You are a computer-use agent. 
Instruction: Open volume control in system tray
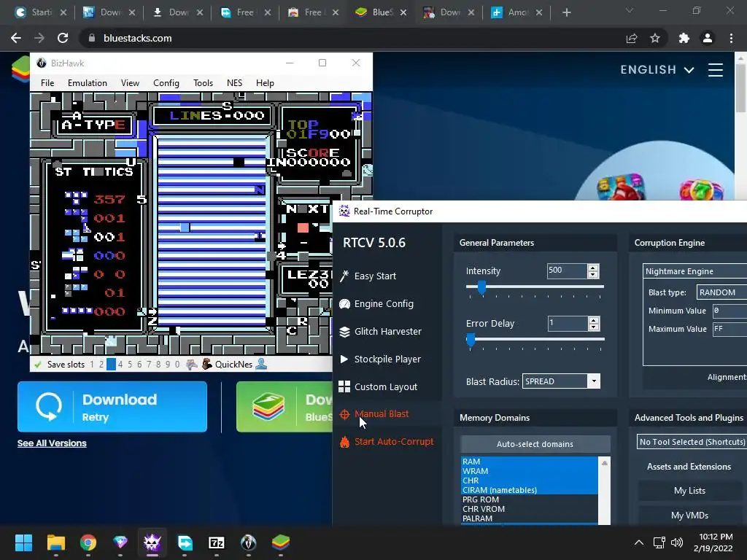click(x=676, y=542)
